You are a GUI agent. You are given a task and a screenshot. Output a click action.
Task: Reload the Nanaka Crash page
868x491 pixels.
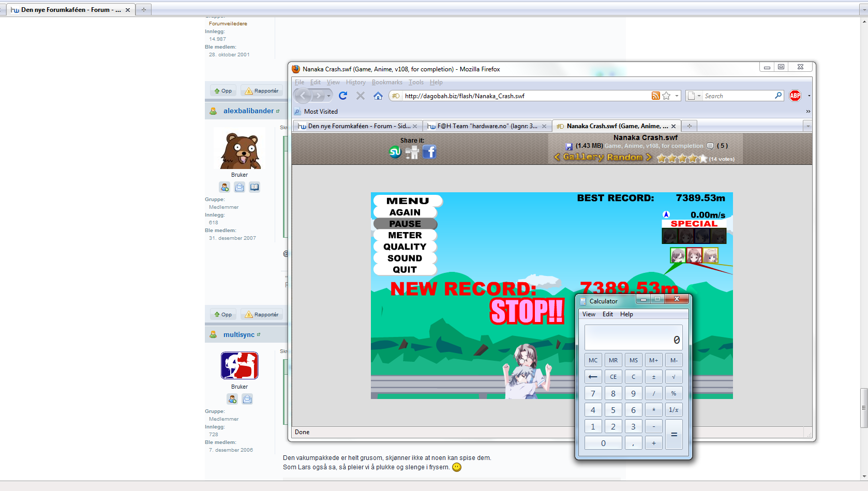342,96
